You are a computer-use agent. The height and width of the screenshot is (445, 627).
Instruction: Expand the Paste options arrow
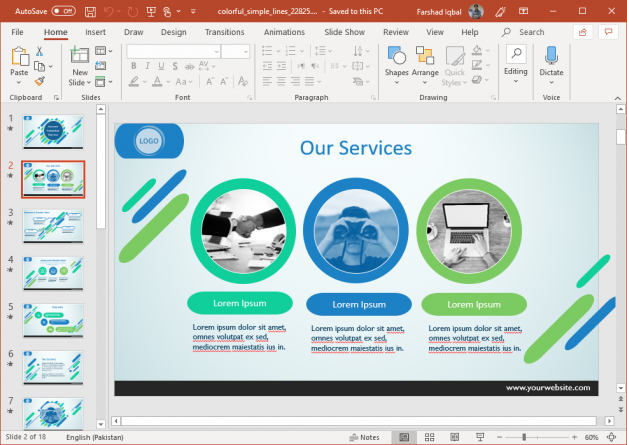pos(19,82)
